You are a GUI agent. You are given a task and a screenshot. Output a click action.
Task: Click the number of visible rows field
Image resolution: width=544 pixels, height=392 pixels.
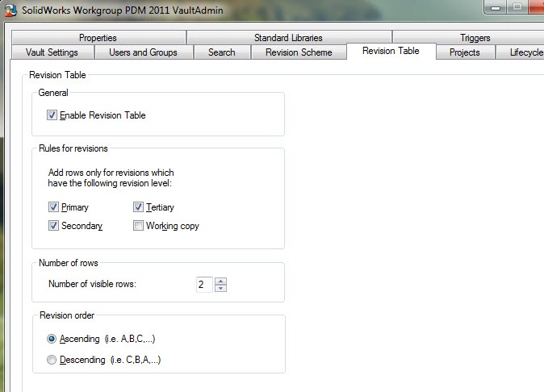coord(204,285)
